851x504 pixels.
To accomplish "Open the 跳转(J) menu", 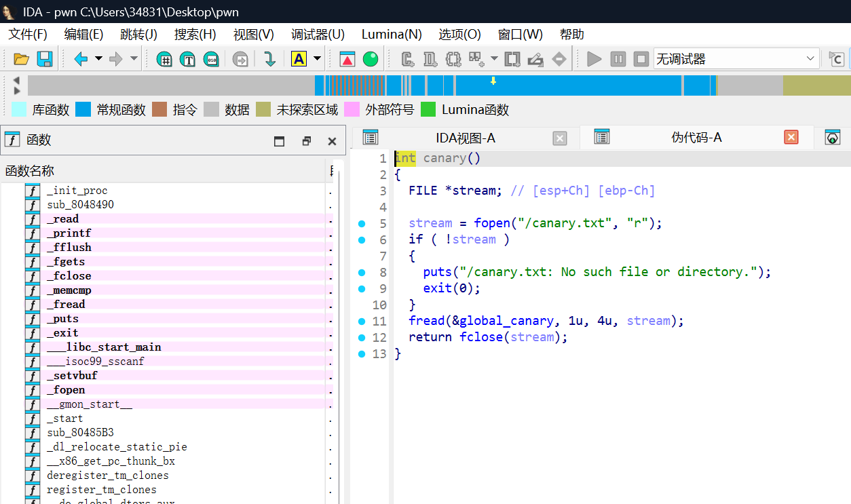I will (x=138, y=34).
